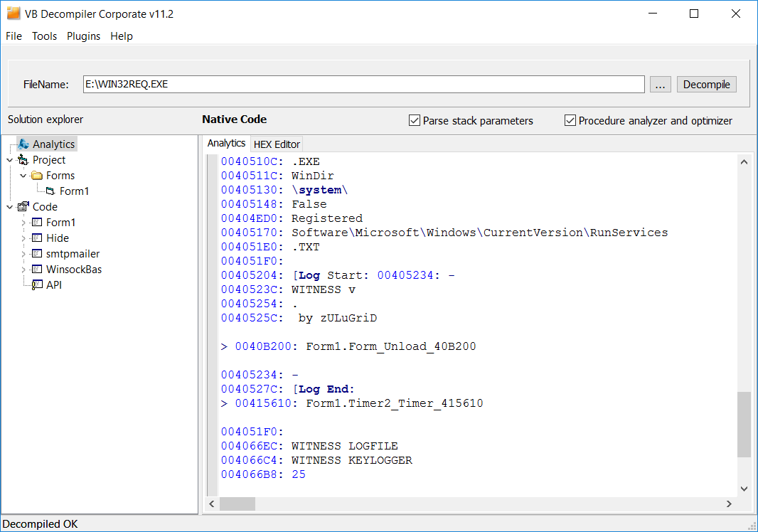Click the '[Log End:' string
The image size is (758, 532).
[x=324, y=389]
